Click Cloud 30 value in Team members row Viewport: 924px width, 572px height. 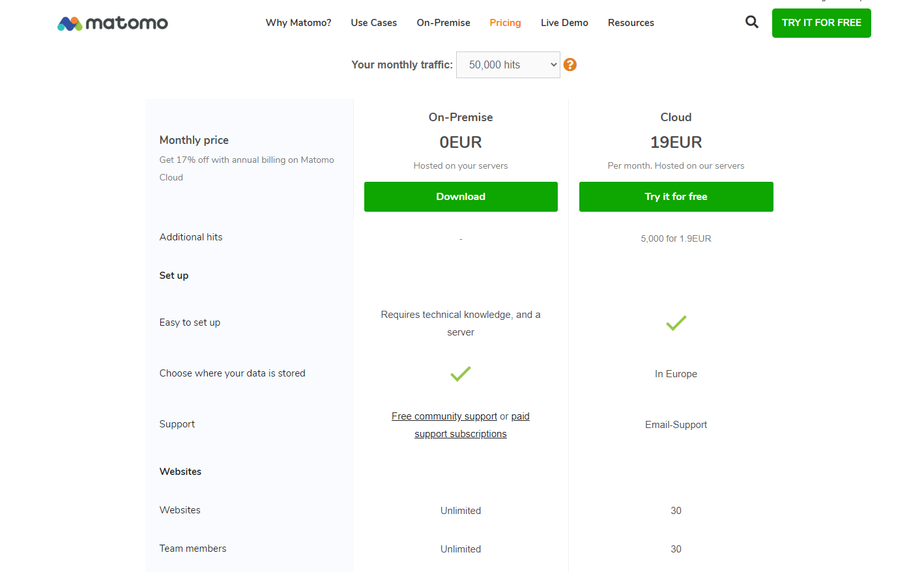point(676,549)
